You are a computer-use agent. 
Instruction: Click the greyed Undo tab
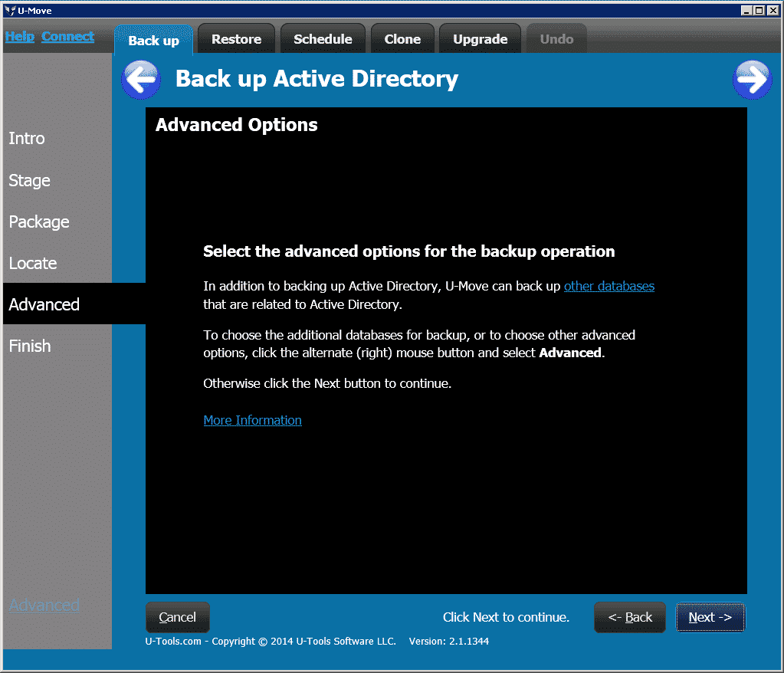click(x=556, y=39)
